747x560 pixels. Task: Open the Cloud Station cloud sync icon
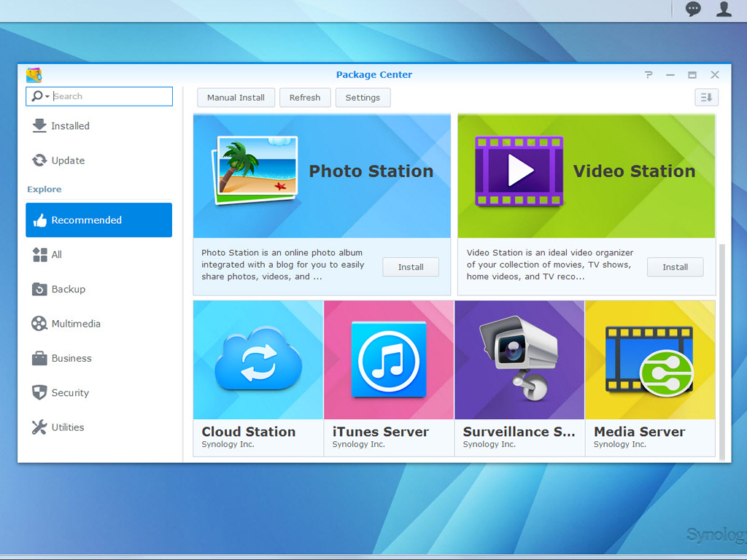coord(258,358)
